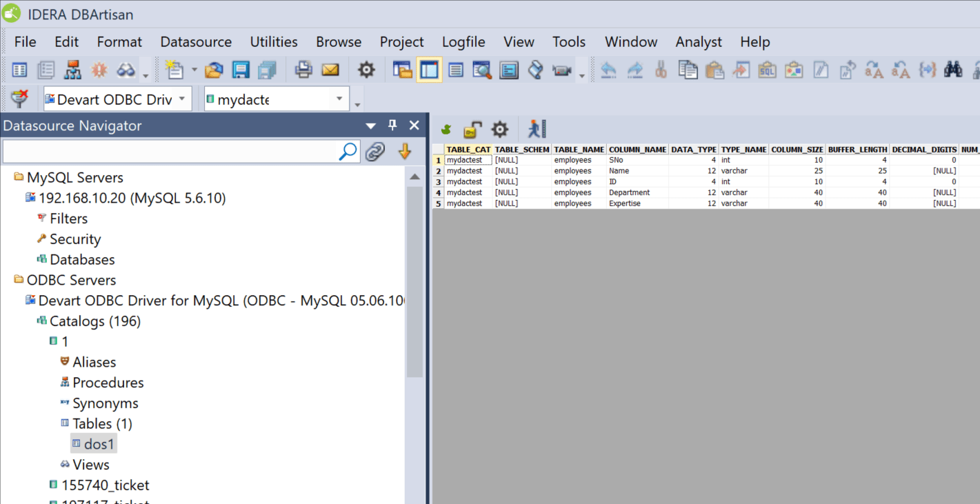
Task: Click the SQL paste toolbar icon
Action: pyautogui.click(x=767, y=70)
